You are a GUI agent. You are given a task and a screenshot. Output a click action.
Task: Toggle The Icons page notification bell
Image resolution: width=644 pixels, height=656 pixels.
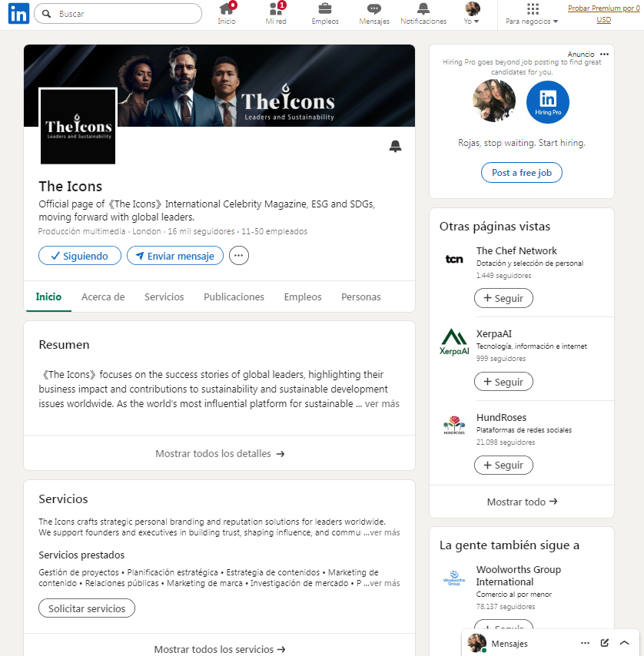395,146
